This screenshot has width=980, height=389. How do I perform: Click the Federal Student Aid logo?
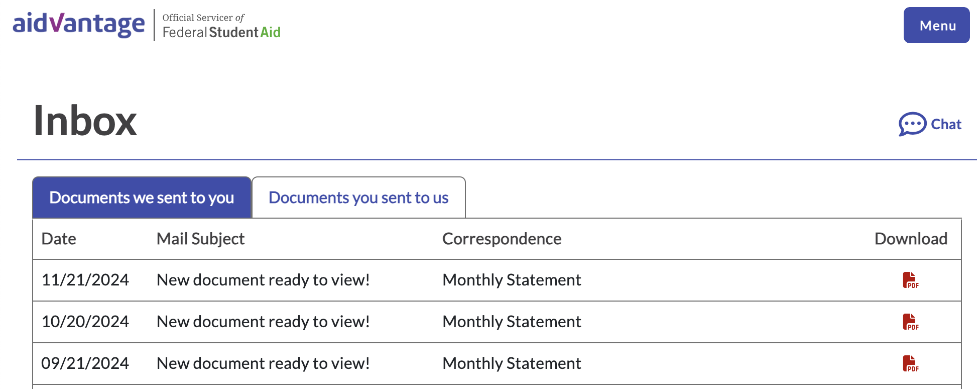(221, 26)
